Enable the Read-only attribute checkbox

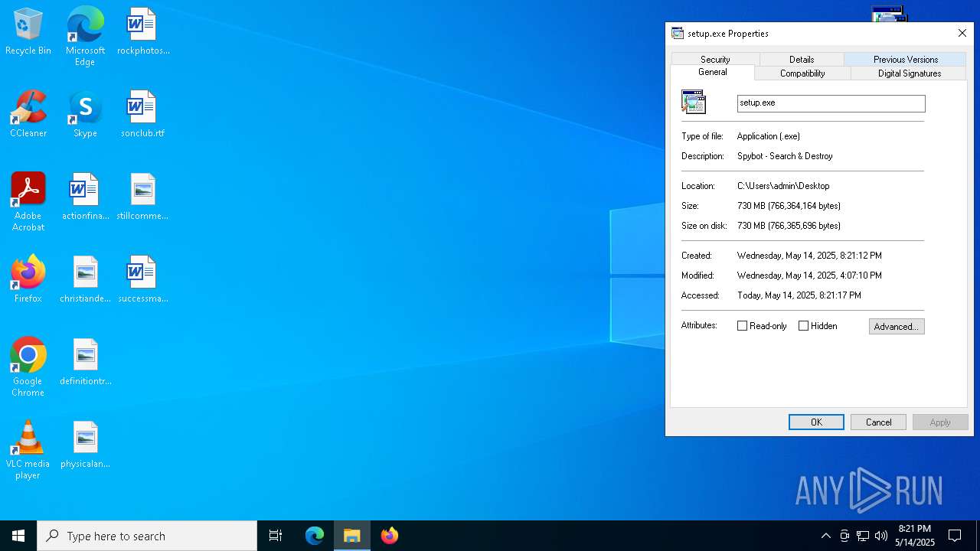[x=742, y=326]
